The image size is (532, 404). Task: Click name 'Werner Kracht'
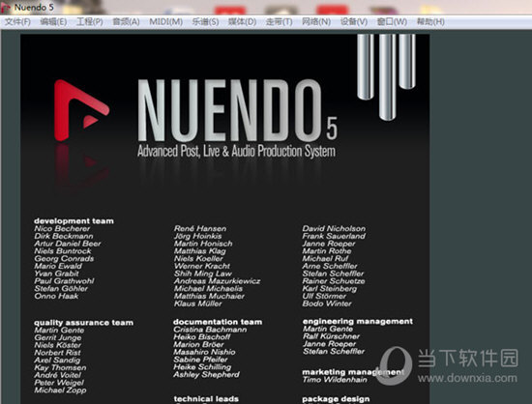click(202, 266)
